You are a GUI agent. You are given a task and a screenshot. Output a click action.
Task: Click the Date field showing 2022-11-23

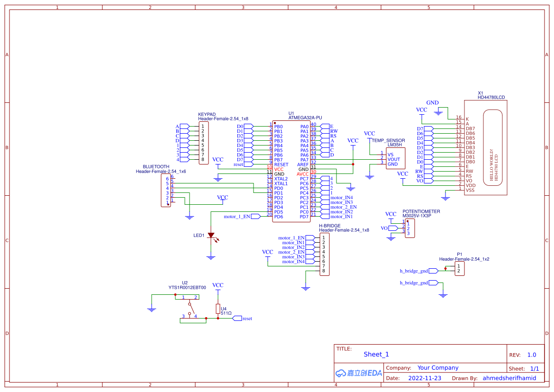pos(425,378)
